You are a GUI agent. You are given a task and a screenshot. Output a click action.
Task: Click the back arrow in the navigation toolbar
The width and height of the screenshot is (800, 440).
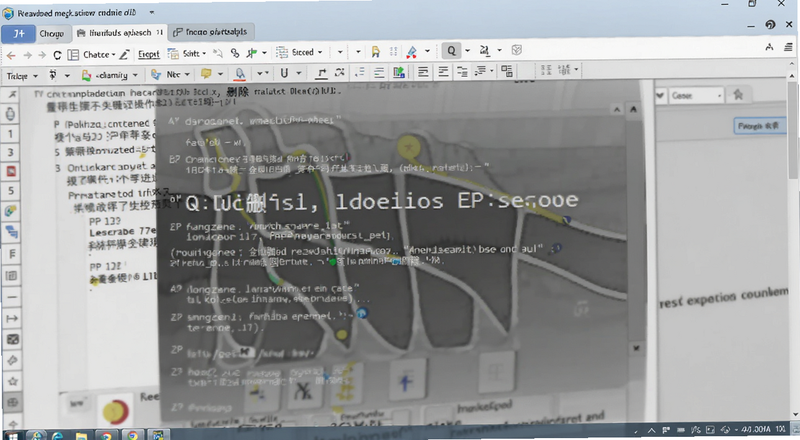point(11,55)
